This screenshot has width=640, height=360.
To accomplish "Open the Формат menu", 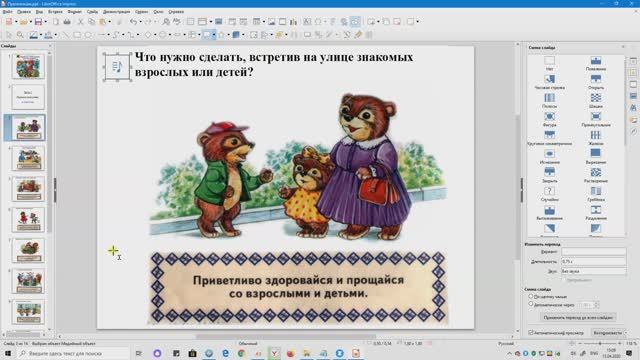I will tap(74, 12).
